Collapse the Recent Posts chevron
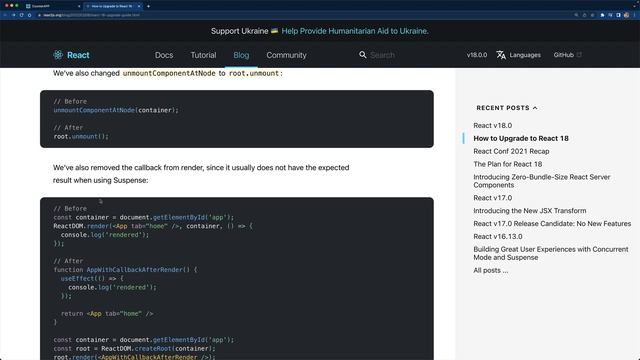The width and height of the screenshot is (640, 360). pos(535,108)
